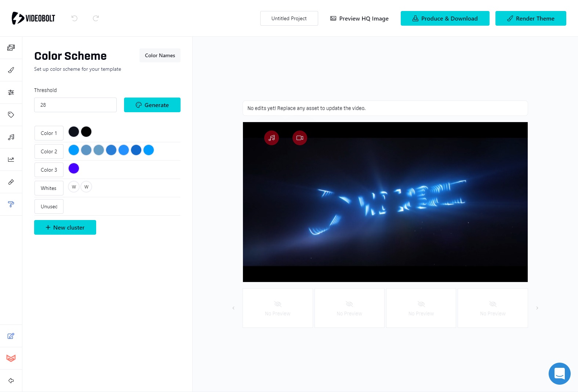This screenshot has width=578, height=392.
Task: Pick the first blue swatch in Color 2
Action: coord(74,150)
